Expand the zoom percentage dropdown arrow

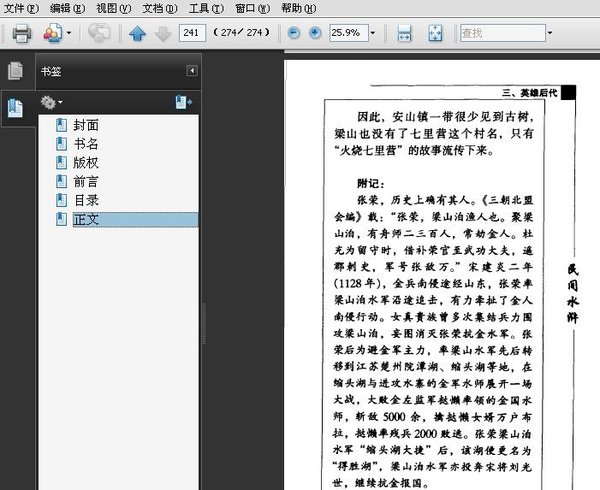[373, 33]
